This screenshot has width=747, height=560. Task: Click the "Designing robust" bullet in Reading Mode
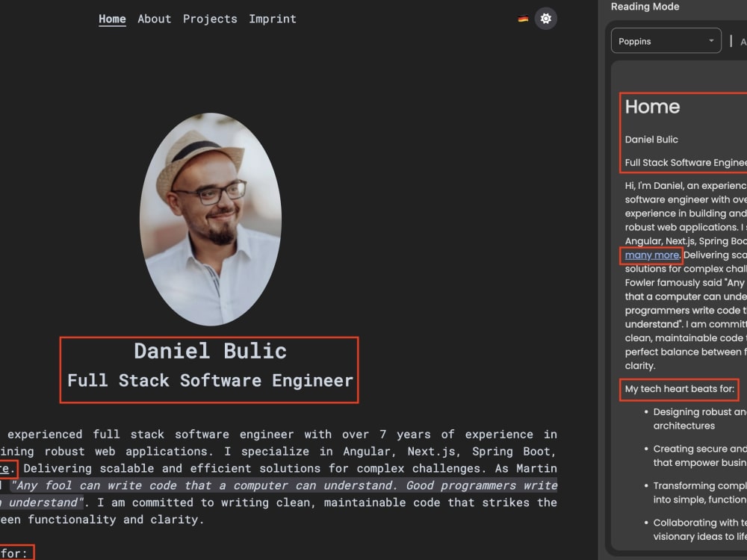[x=699, y=419]
